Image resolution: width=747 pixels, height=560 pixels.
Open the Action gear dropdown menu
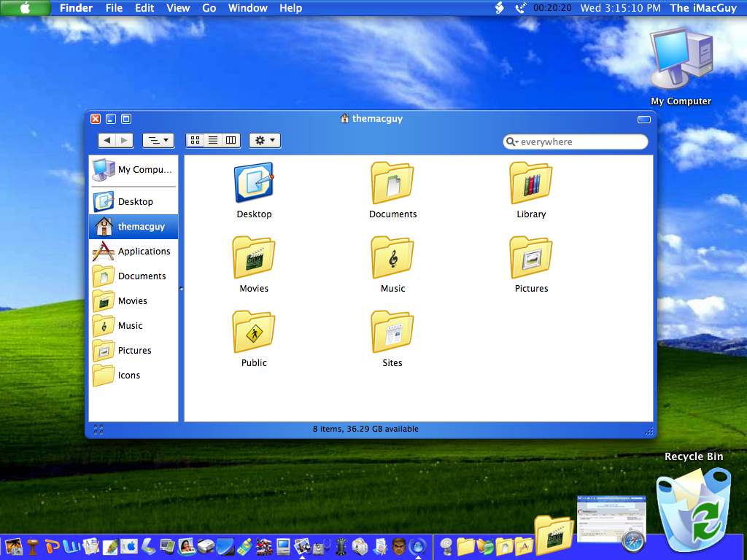pyautogui.click(x=265, y=140)
